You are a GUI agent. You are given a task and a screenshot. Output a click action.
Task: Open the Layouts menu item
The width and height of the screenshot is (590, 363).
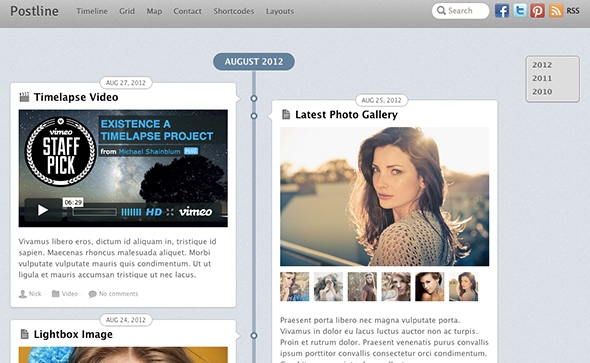[280, 11]
